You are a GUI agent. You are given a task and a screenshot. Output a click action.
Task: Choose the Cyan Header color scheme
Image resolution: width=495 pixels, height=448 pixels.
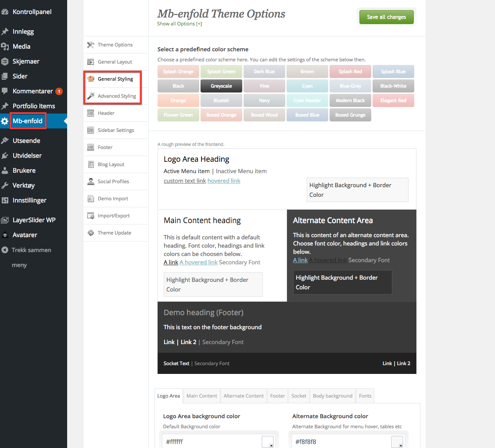[x=307, y=100]
